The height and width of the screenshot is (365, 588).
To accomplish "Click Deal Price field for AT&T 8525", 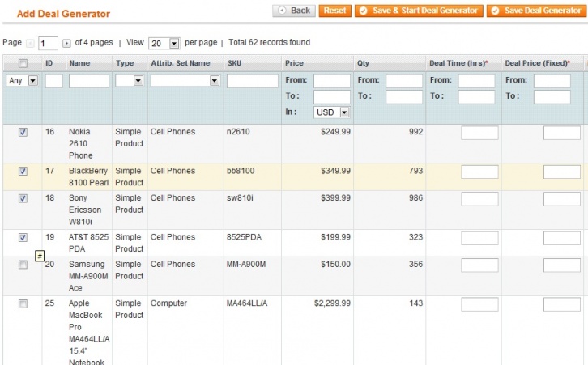I will pos(562,238).
